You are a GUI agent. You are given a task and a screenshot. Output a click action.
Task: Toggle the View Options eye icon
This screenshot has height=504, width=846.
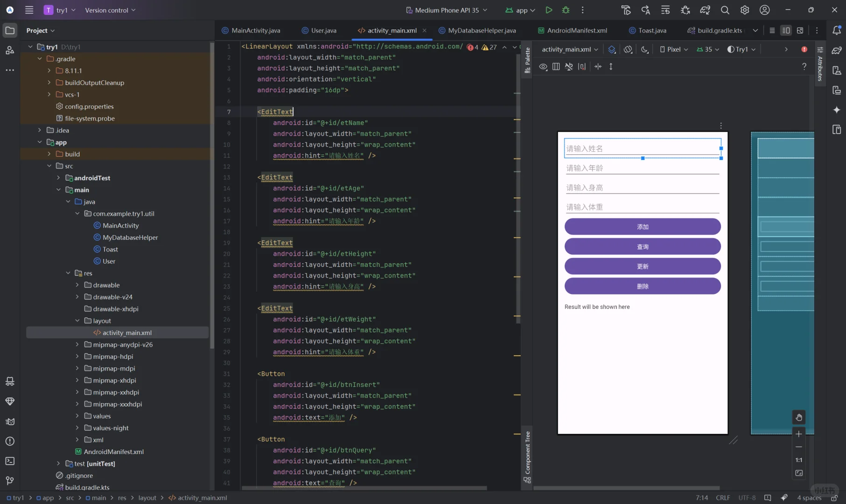point(543,67)
